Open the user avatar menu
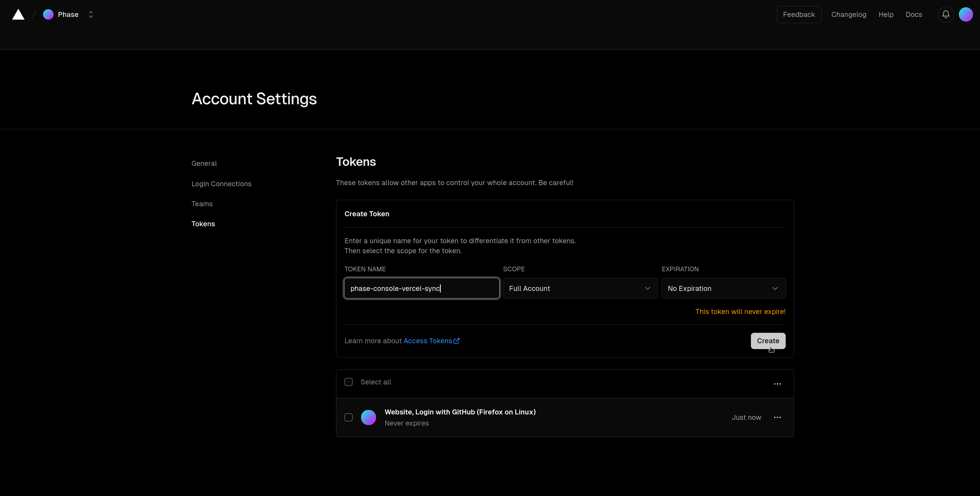 (x=966, y=14)
